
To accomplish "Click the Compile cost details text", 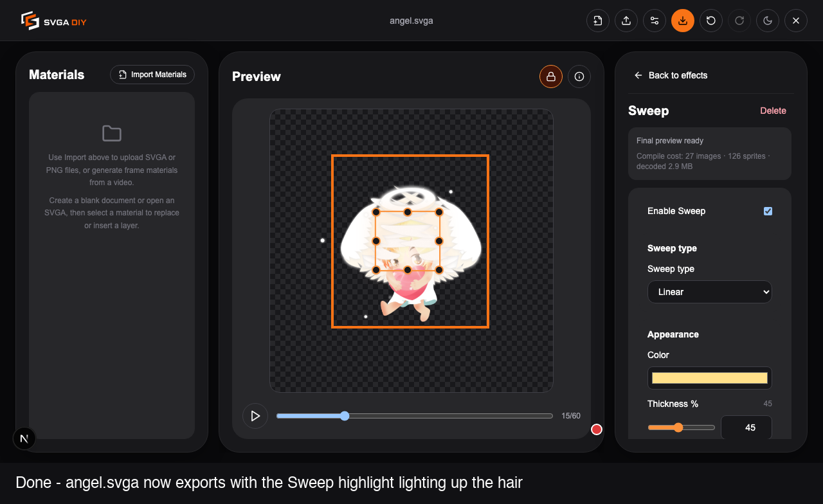I will point(703,161).
